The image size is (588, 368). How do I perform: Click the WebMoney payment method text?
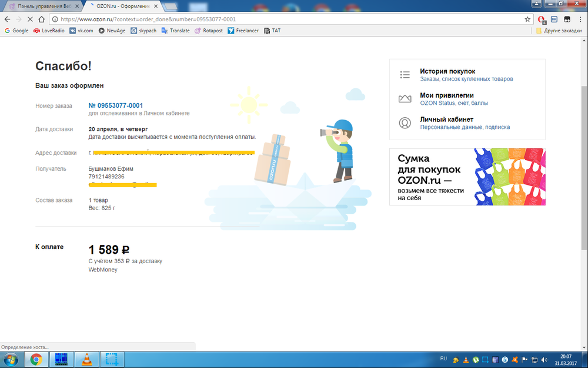[x=103, y=270]
